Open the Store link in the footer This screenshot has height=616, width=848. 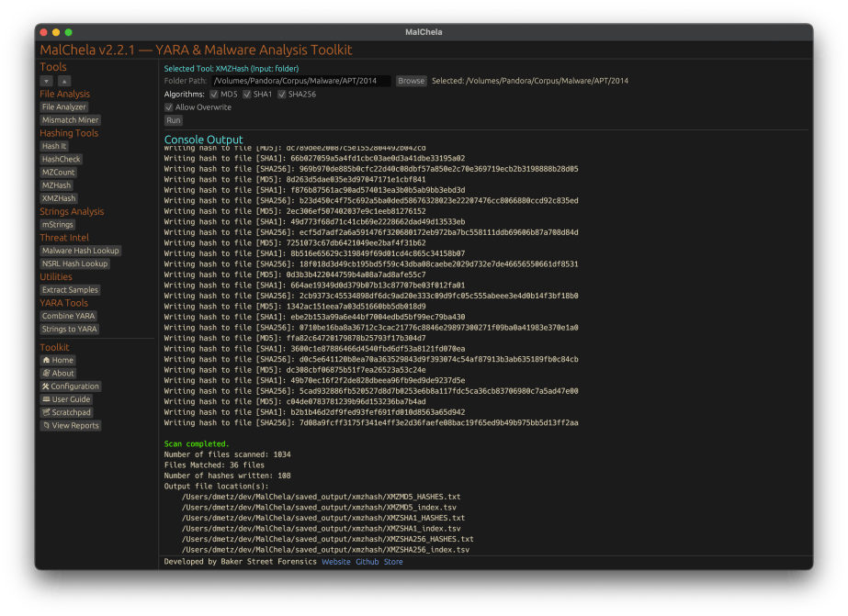393,562
